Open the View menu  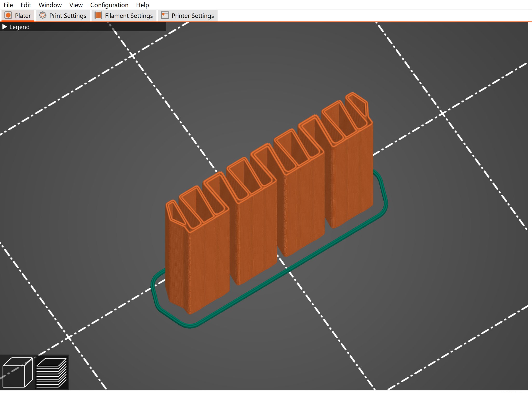pyautogui.click(x=76, y=5)
